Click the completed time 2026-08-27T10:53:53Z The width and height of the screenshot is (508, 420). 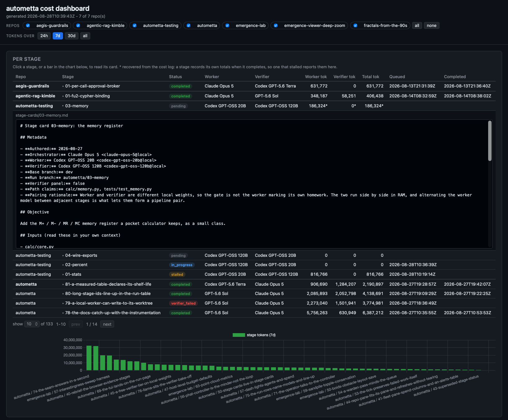point(467,313)
